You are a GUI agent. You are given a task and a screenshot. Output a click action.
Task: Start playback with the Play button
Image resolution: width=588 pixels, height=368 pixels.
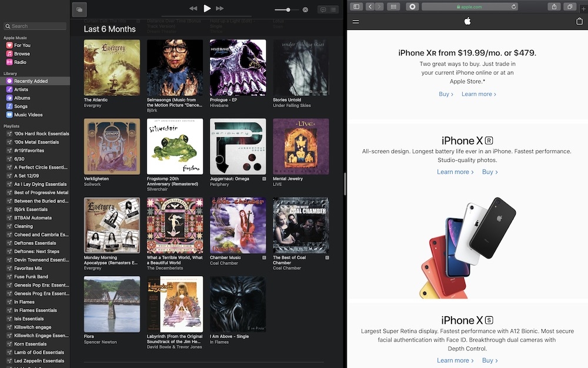click(x=206, y=8)
